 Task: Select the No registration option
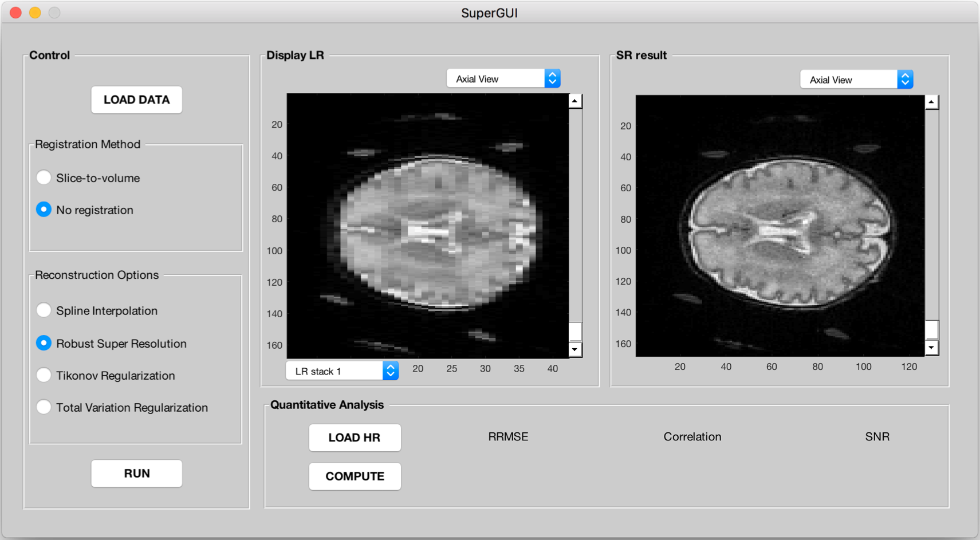44,210
